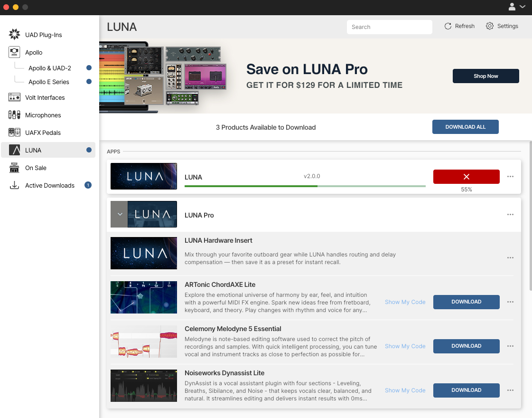Click into the Search field
Viewport: 532px width, 418px height.
tap(390, 27)
